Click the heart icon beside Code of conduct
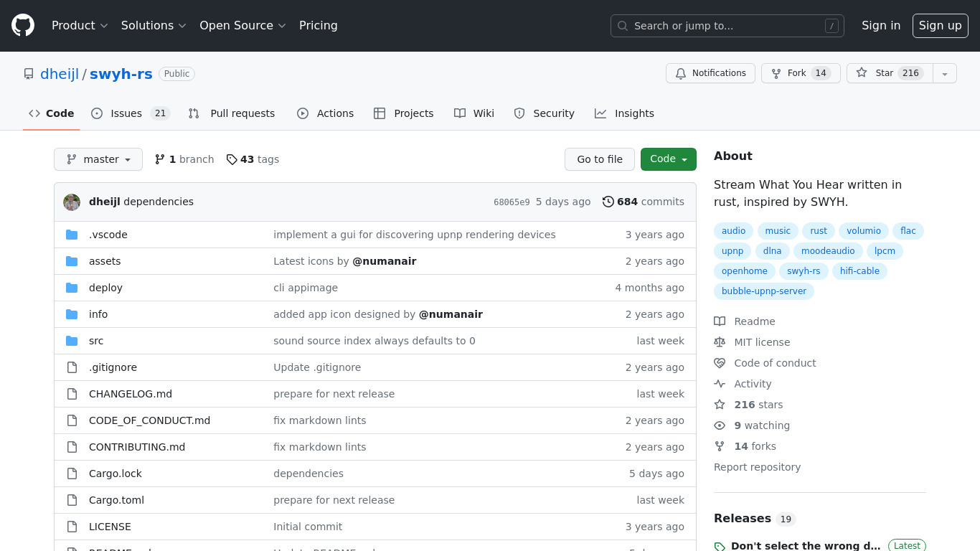This screenshot has height=551, width=980. 720,363
